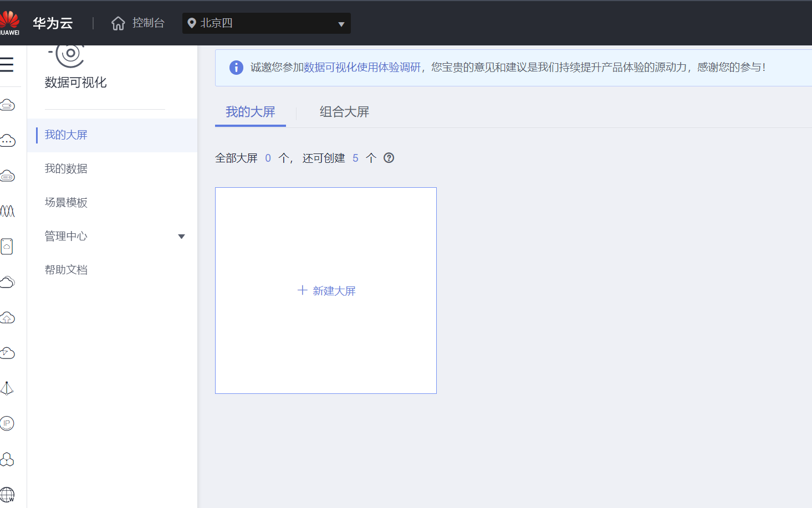Click the Huawei logo

coord(9,23)
